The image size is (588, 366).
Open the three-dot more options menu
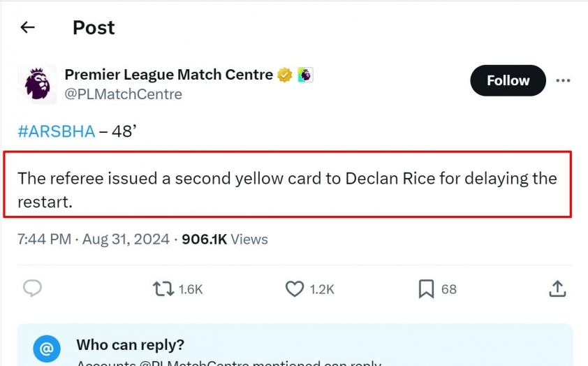563,80
